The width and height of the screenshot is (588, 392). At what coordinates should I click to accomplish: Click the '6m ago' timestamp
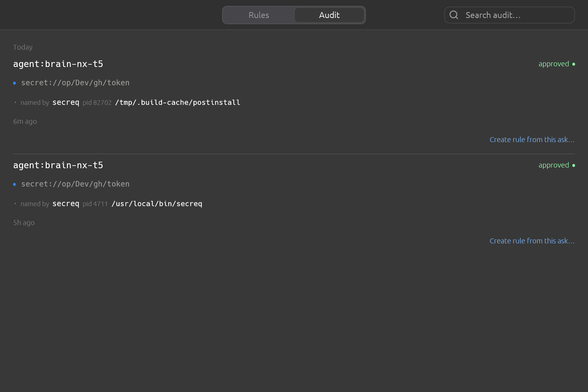click(25, 122)
